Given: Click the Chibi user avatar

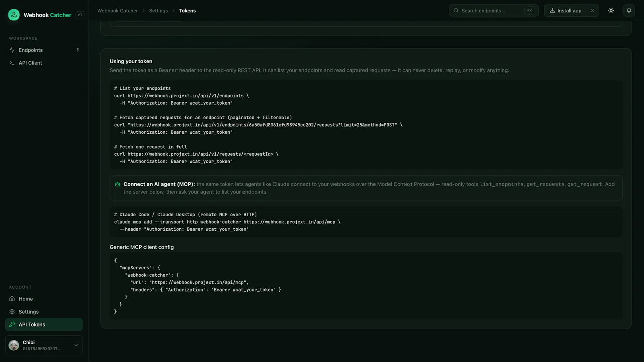Looking at the screenshot, I should pos(14,345).
